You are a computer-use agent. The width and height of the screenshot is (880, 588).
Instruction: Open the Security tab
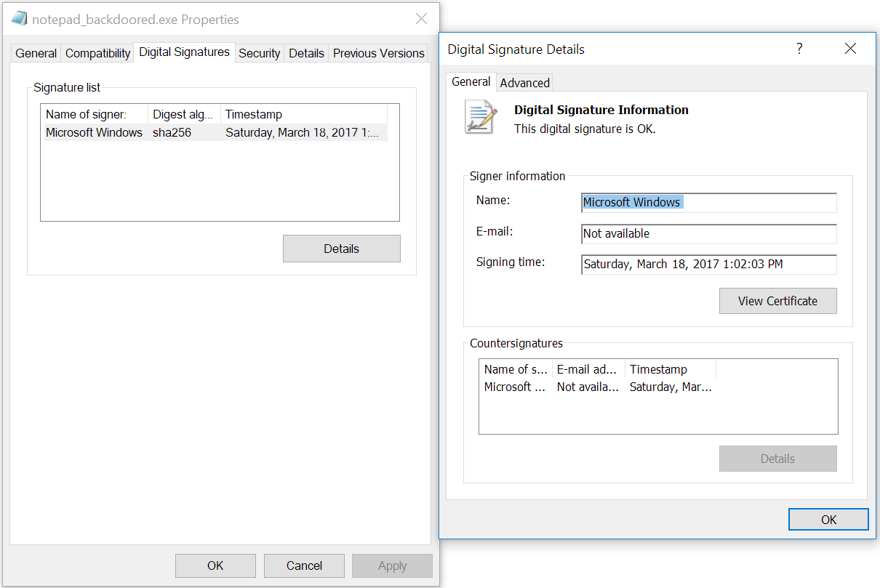[x=259, y=53]
